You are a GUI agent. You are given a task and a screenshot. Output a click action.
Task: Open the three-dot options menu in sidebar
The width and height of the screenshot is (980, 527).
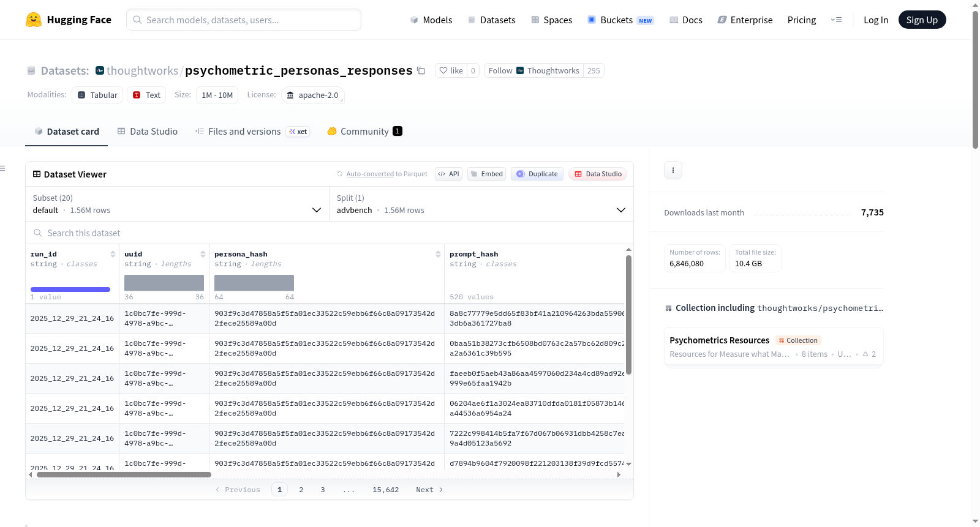tap(673, 170)
